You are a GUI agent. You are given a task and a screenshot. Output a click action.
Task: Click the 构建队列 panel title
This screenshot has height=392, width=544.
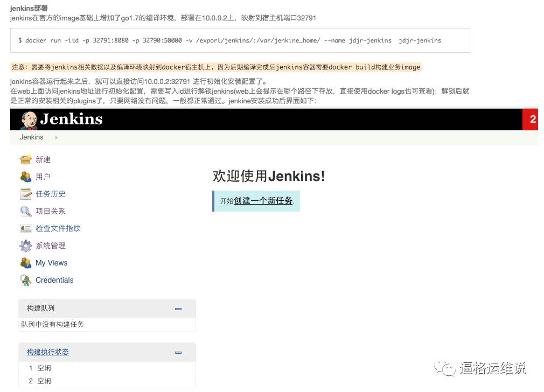coord(41,309)
